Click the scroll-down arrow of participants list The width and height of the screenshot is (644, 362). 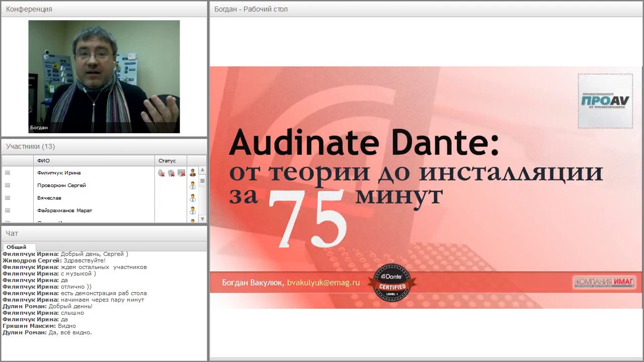[203, 219]
